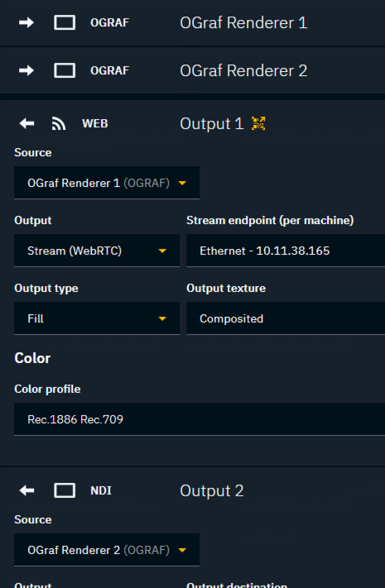The image size is (385, 588).
Task: Click the Output type label
Action: (46, 289)
